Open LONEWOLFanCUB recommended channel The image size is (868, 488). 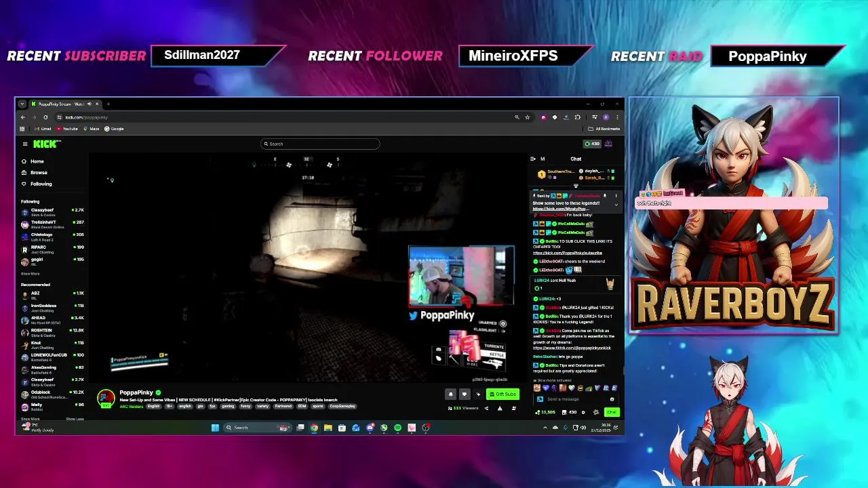52,357
